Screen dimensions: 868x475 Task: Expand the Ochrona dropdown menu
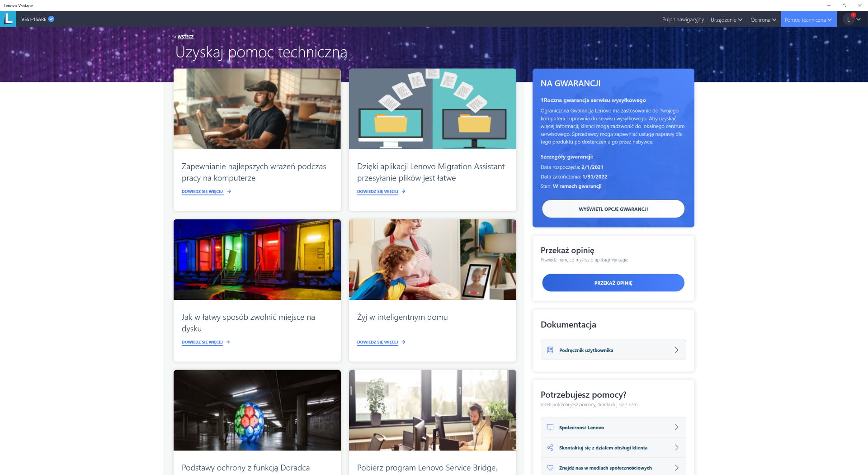pos(763,19)
